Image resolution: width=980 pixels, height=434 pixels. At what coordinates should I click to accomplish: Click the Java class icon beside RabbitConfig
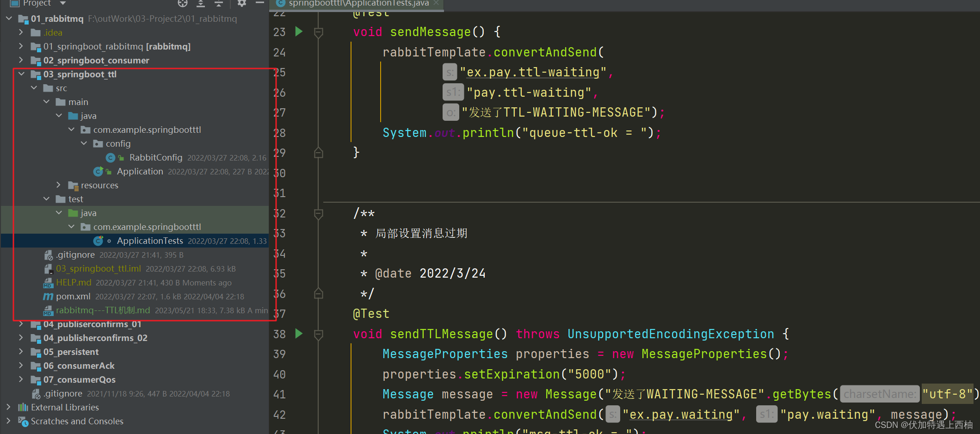[x=111, y=157]
